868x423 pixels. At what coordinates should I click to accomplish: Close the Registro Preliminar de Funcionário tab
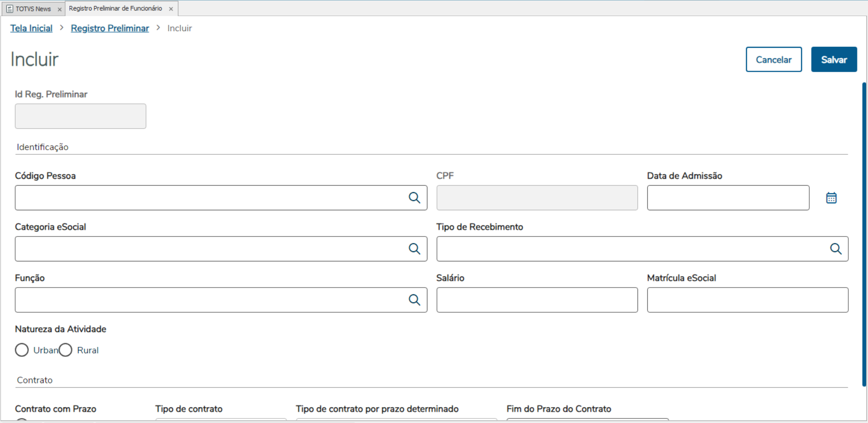coord(171,9)
